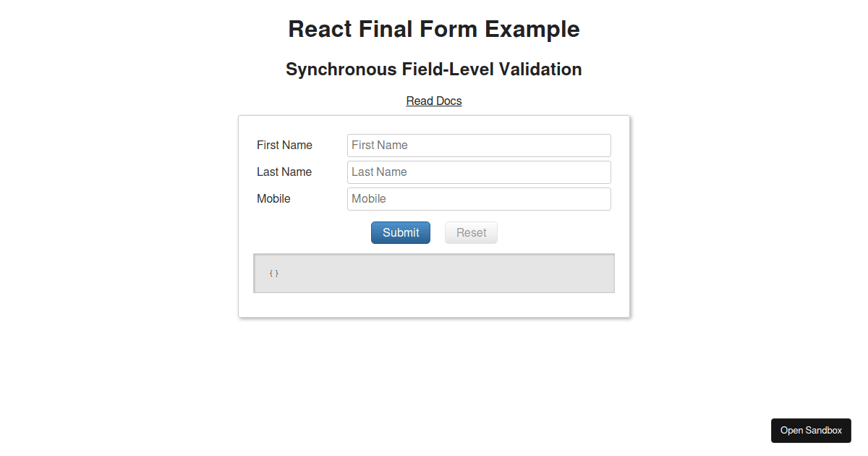Click the Last Name field label
Image resolution: width=868 pixels, height=456 pixels.
(284, 172)
